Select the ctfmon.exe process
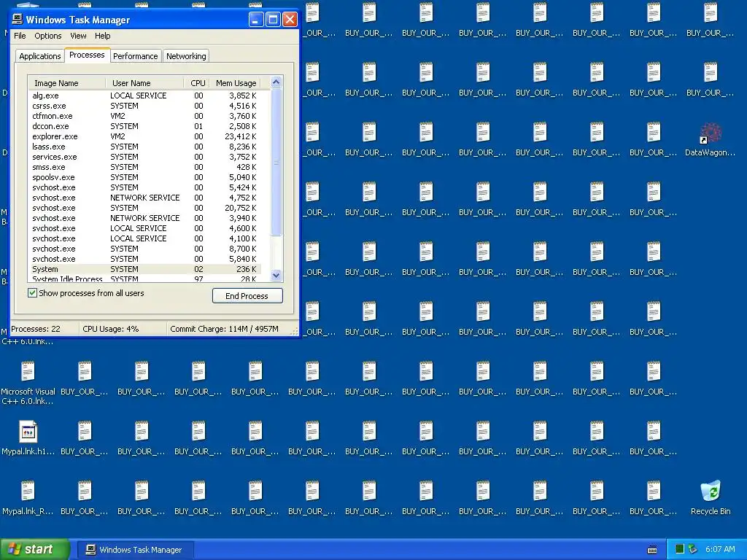Image resolution: width=747 pixels, height=560 pixels. tap(145, 116)
